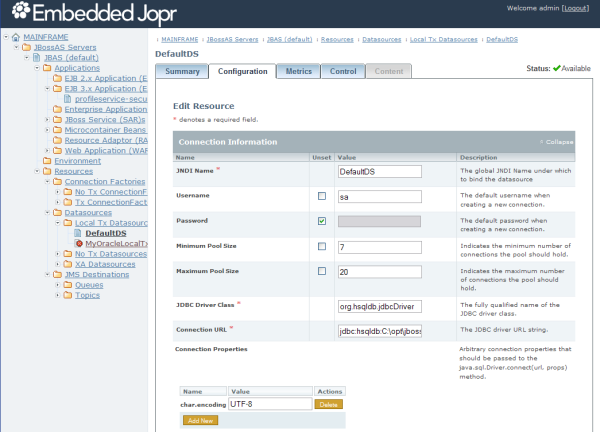Click the Queues folder icon
600x432 pixels.
click(x=68, y=285)
